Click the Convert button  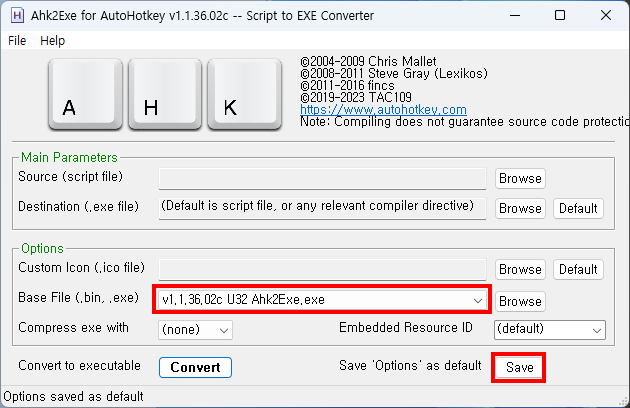(x=195, y=367)
